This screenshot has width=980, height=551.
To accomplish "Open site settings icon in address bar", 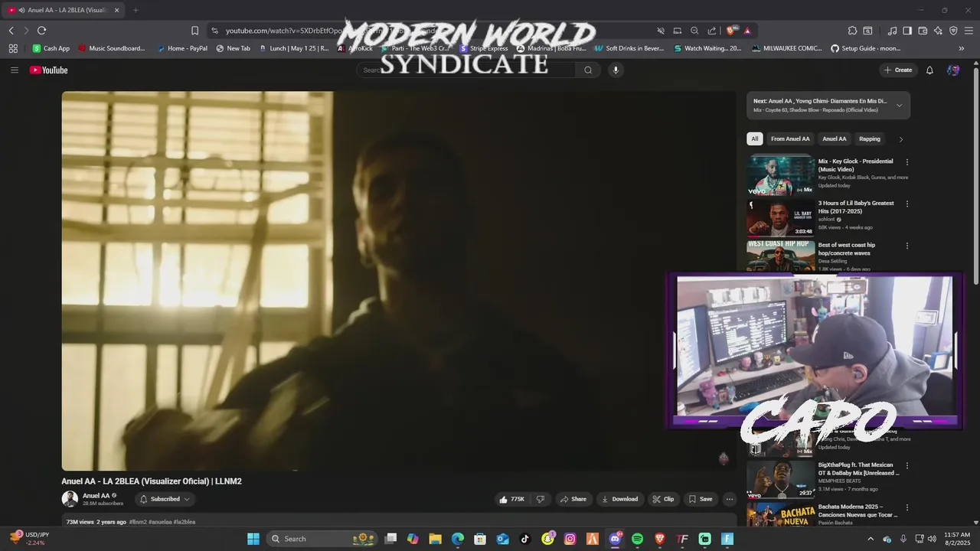I will click(x=214, y=31).
